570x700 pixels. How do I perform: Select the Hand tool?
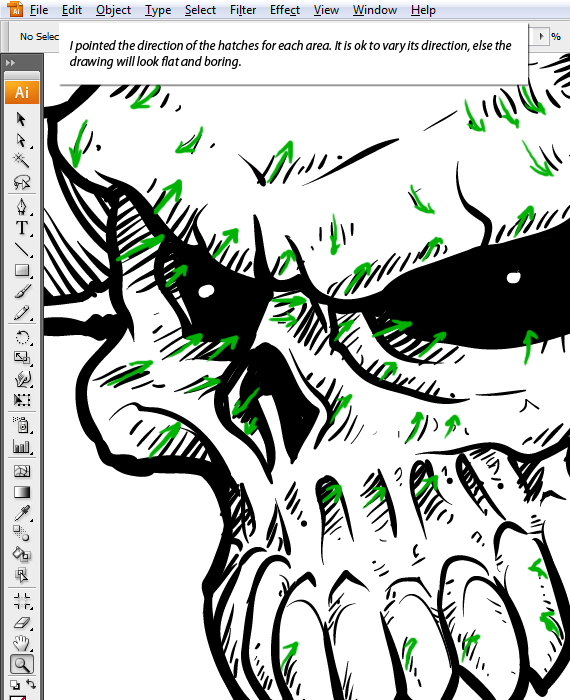[x=21, y=643]
